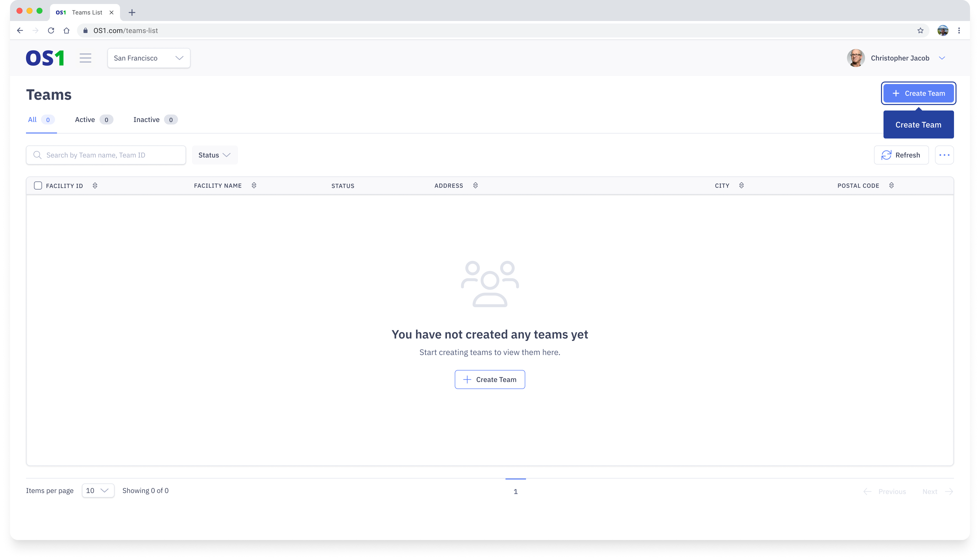
Task: Bookmark this page with star icon
Action: point(920,30)
